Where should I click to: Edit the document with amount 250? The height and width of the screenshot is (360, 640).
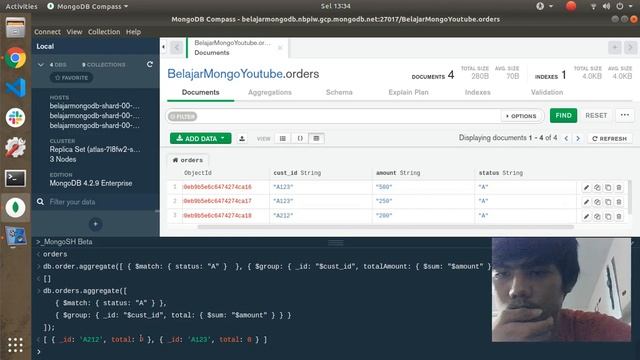point(586,202)
